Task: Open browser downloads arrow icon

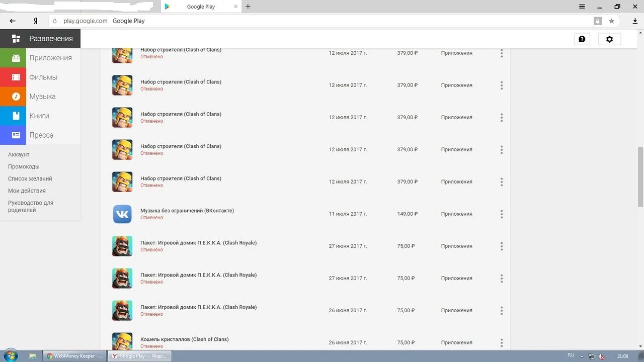Action: coord(635,21)
